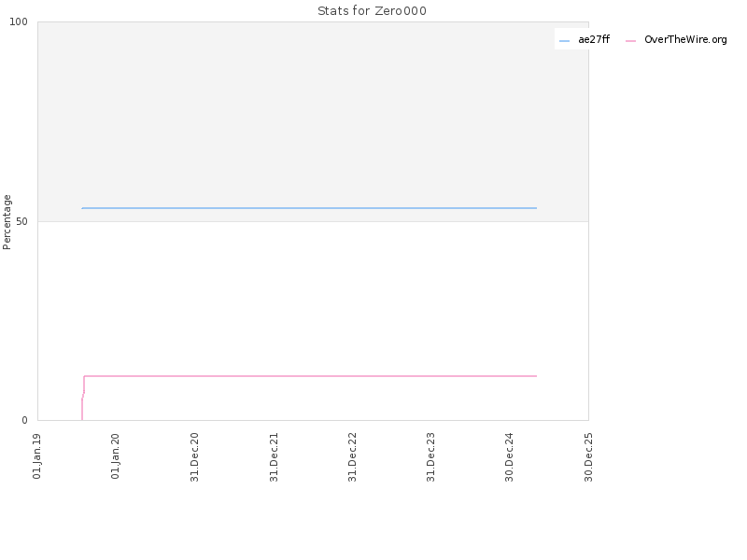Click the 01.Jan.20 x-axis date label
Viewport: 747px width, 560px height.
coord(115,456)
